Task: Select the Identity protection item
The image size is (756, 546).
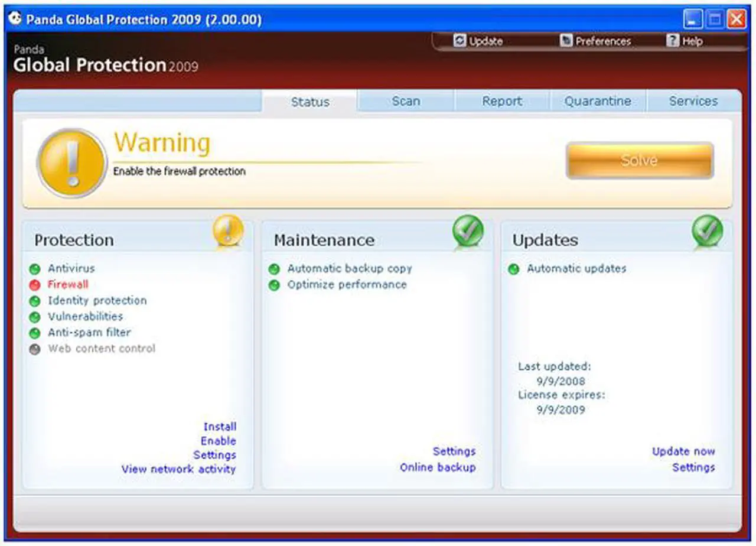Action: coord(97,301)
